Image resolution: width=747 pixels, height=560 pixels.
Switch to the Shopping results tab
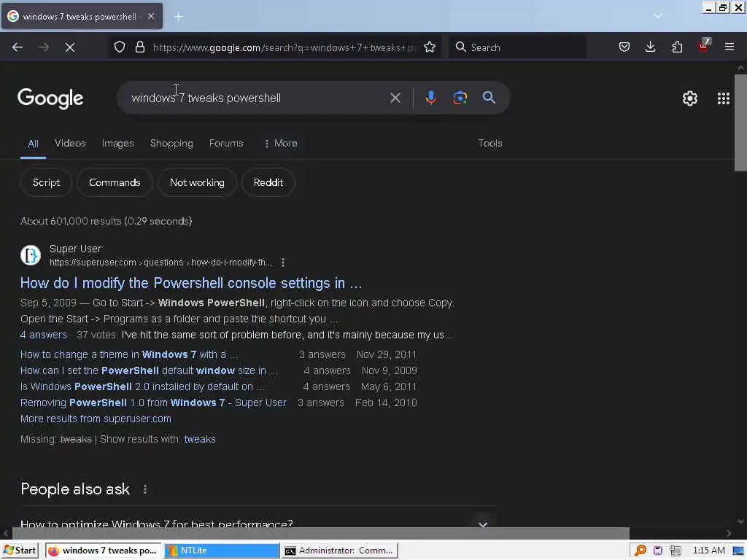[x=171, y=144]
